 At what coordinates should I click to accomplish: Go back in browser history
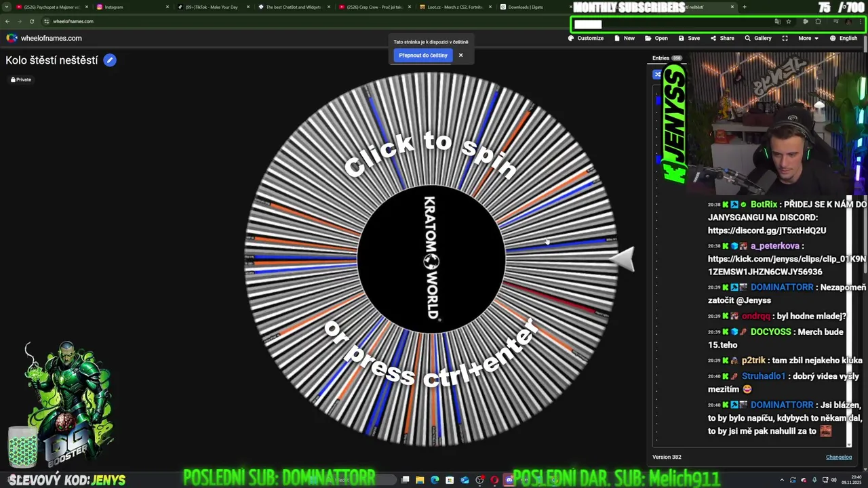point(7,21)
